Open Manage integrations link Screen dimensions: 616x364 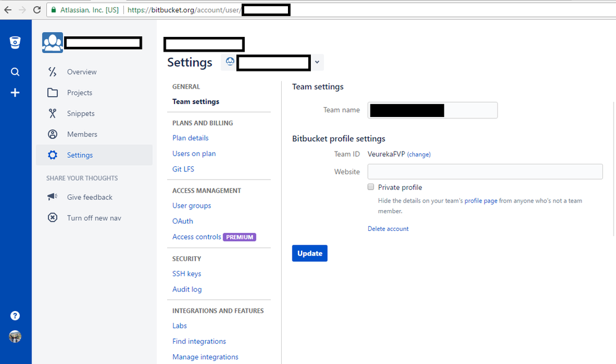click(205, 357)
